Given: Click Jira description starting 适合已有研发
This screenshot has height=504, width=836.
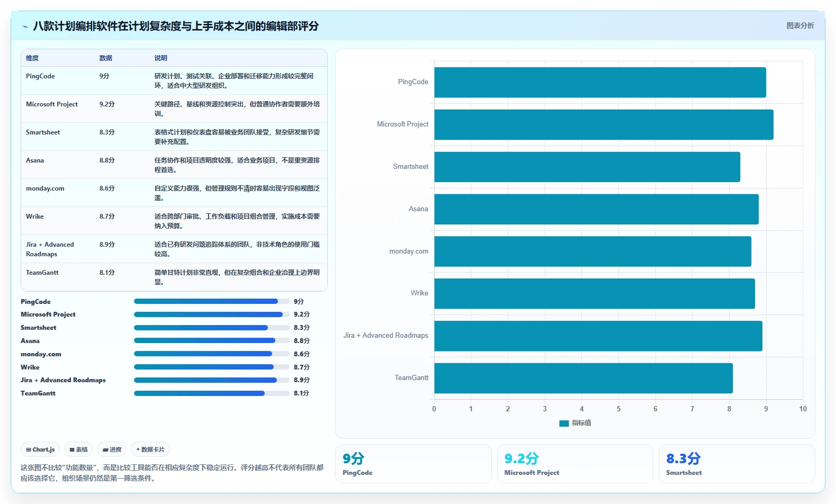Looking at the screenshot, I should [237, 249].
